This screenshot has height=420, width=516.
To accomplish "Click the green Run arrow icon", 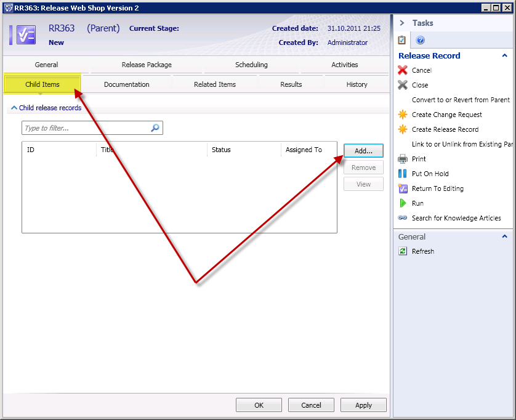I will tap(403, 203).
